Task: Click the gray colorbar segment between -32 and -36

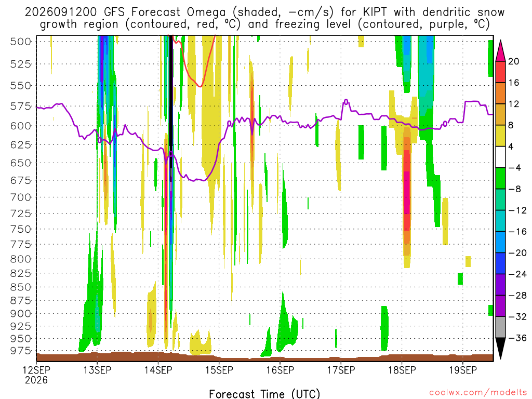Action: click(x=500, y=327)
